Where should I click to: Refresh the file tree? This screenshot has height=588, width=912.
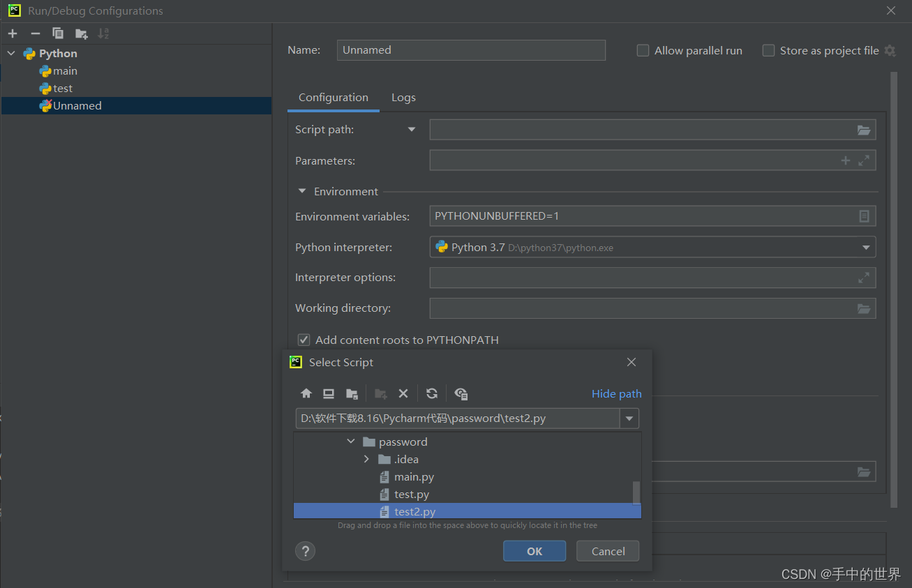(432, 393)
